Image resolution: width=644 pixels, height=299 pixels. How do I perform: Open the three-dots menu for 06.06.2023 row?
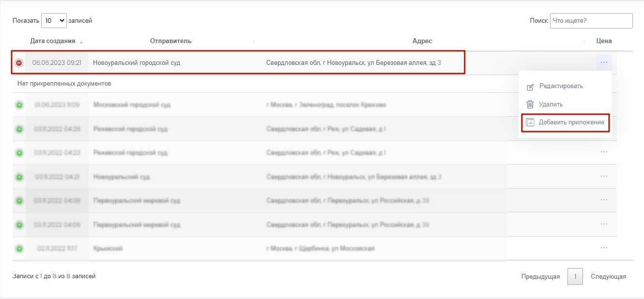[604, 62]
